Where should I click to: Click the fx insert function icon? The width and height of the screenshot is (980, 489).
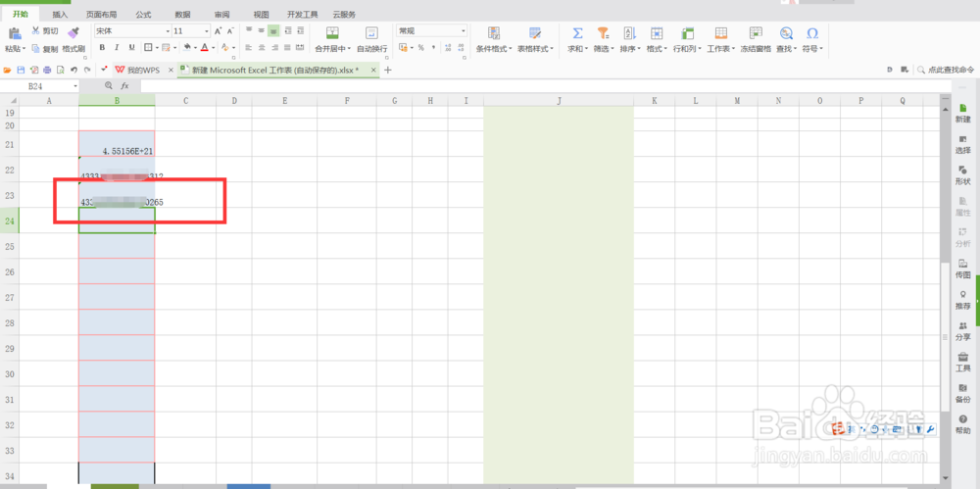(124, 85)
